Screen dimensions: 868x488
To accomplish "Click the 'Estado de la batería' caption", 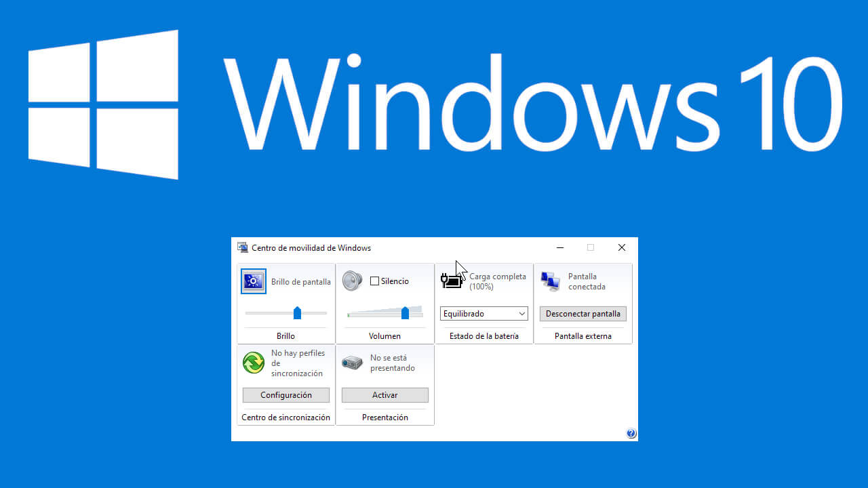I will pos(484,336).
